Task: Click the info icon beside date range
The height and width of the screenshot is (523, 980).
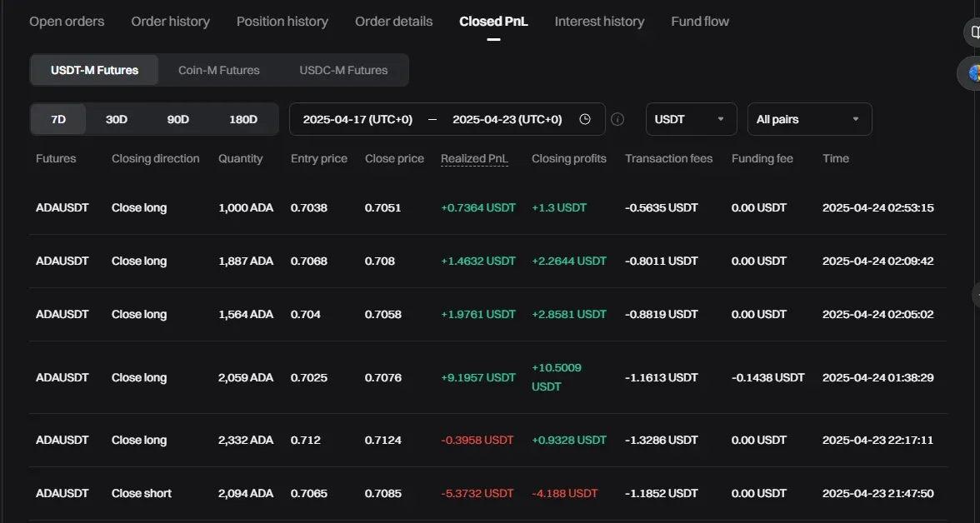Action: point(617,119)
